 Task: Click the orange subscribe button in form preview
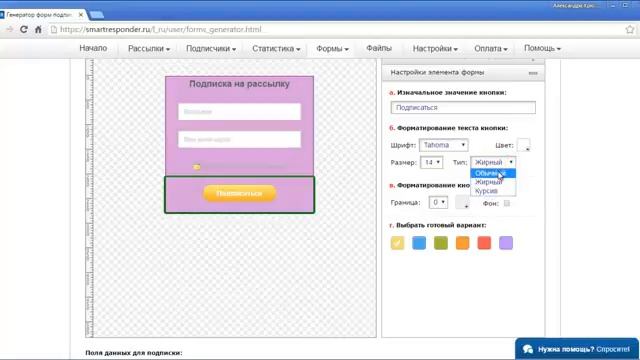pos(240,193)
